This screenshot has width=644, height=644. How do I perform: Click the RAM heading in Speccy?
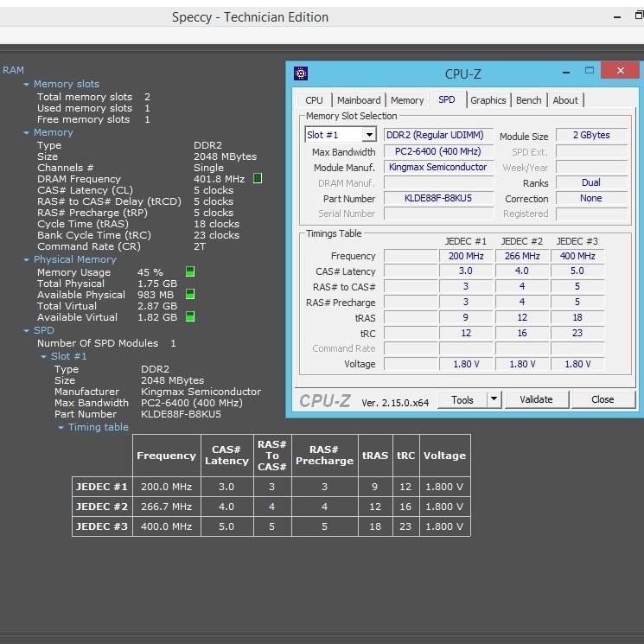pyautogui.click(x=13, y=70)
